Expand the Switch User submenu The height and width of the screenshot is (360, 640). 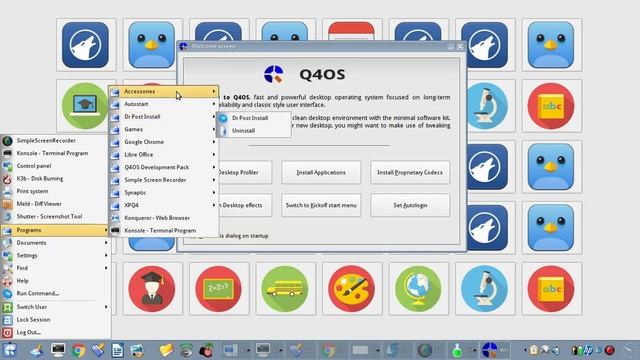tap(55, 307)
